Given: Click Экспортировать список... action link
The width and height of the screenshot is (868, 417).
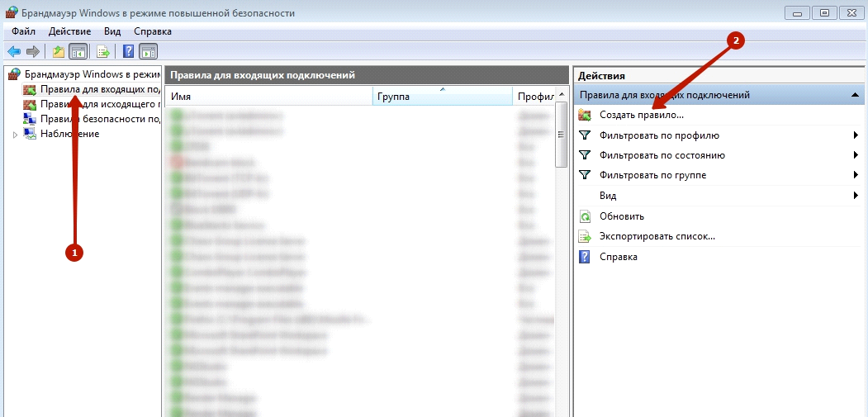Looking at the screenshot, I should pyautogui.click(x=657, y=236).
